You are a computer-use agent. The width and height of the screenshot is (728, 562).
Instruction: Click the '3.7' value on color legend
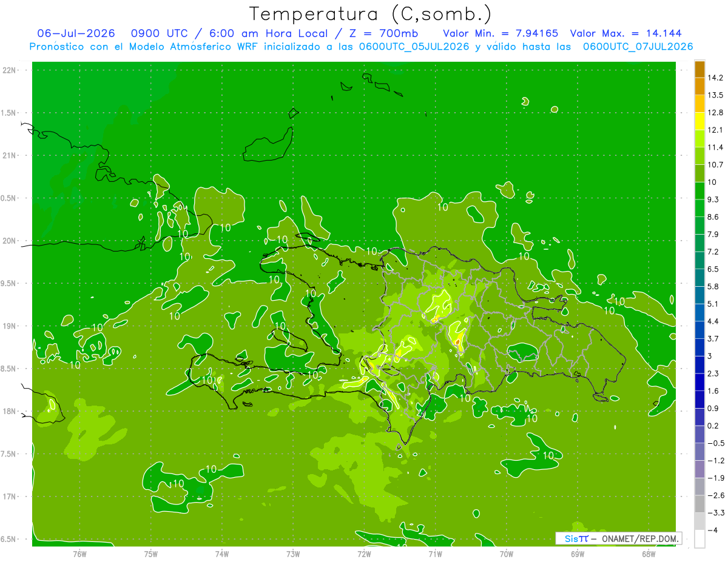(x=713, y=338)
